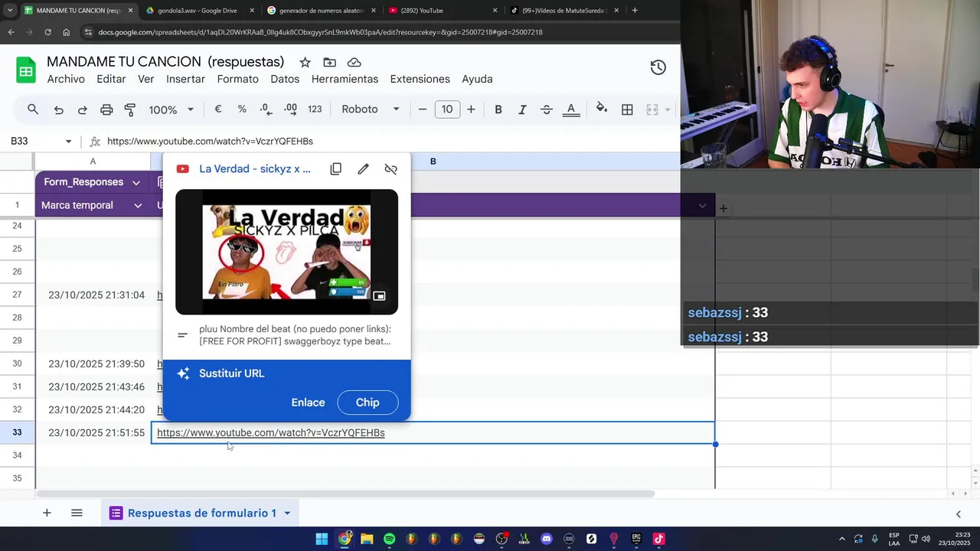980x551 pixels.
Task: Open the search the menus magnifier
Action: click(x=33, y=109)
